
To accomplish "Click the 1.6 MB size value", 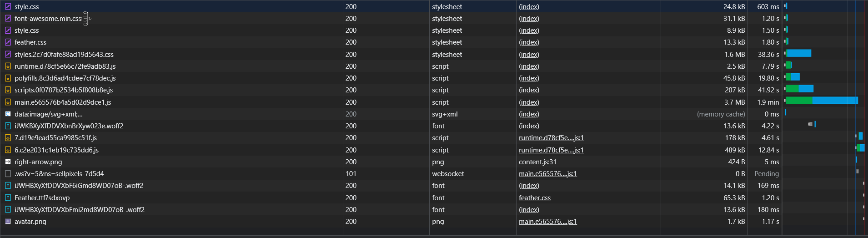I will tap(735, 55).
